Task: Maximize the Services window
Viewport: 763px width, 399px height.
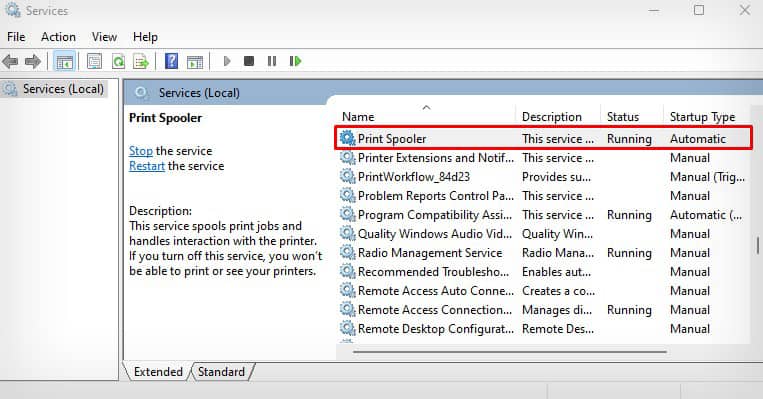Action: tap(699, 10)
